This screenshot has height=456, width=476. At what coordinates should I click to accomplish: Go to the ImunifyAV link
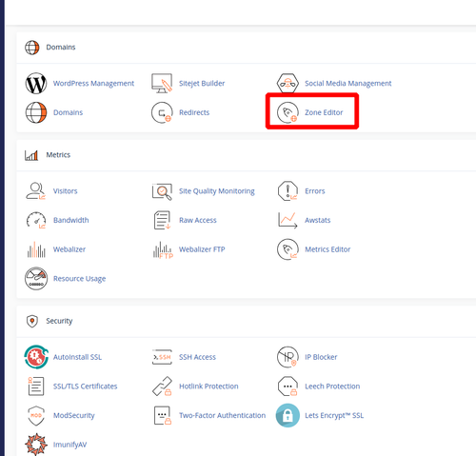coord(69,445)
